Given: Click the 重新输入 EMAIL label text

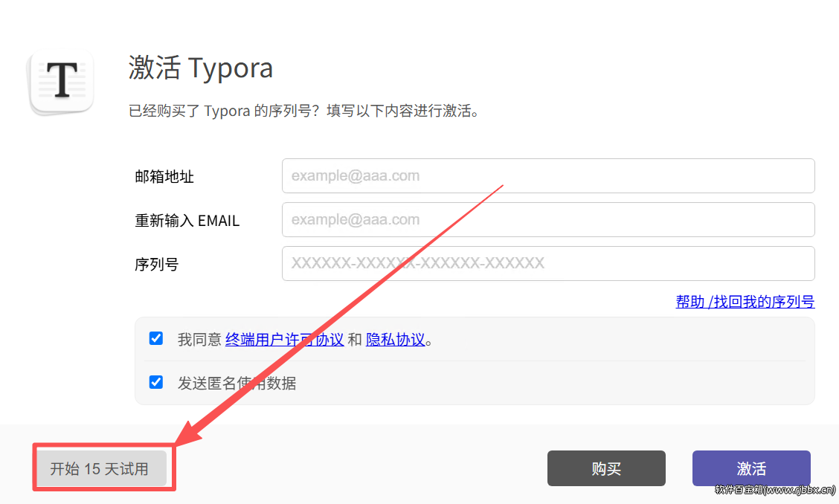Looking at the screenshot, I should tap(187, 221).
